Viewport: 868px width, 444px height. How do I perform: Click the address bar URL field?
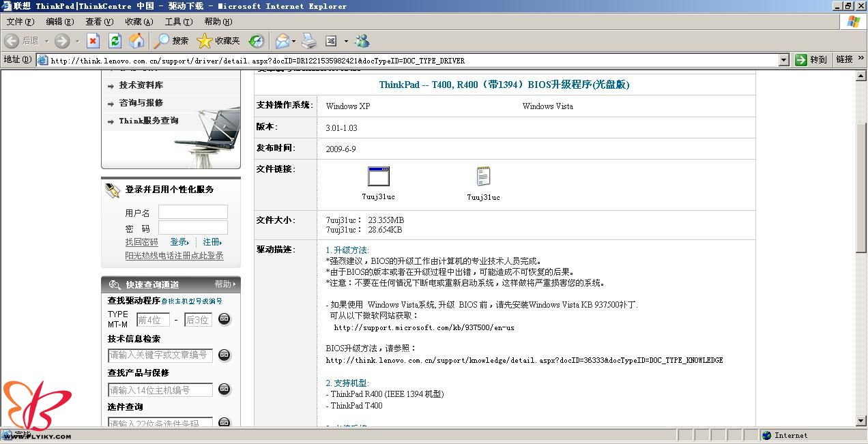click(407, 60)
